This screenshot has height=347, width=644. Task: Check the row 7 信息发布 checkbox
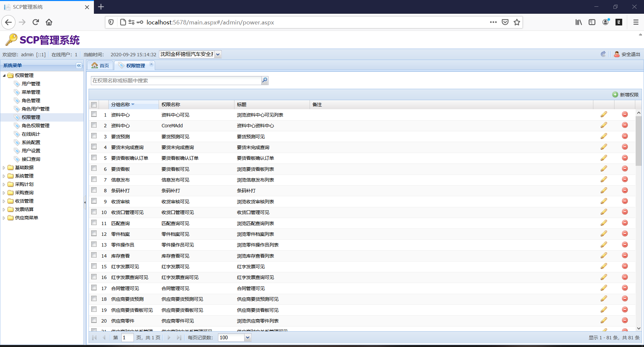click(94, 179)
